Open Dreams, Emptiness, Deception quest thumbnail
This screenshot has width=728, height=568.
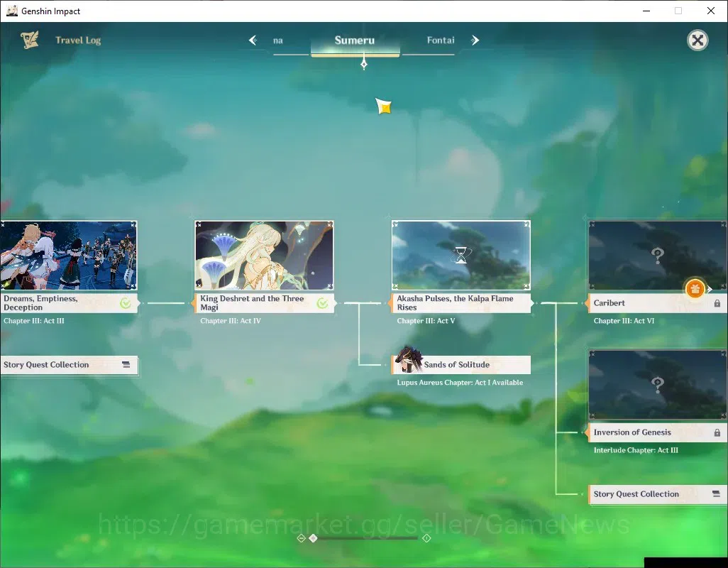68,256
